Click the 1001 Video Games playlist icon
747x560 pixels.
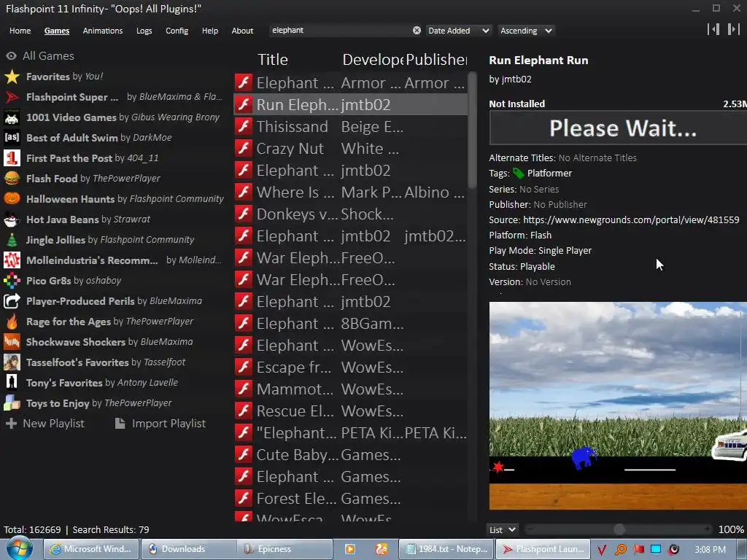pos(12,117)
